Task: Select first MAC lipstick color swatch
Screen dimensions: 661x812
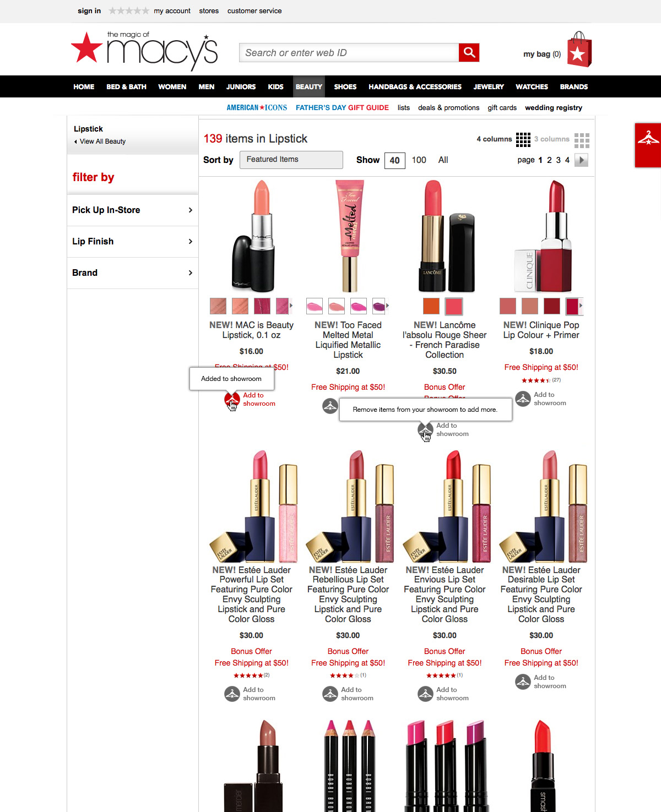Action: 218,306
